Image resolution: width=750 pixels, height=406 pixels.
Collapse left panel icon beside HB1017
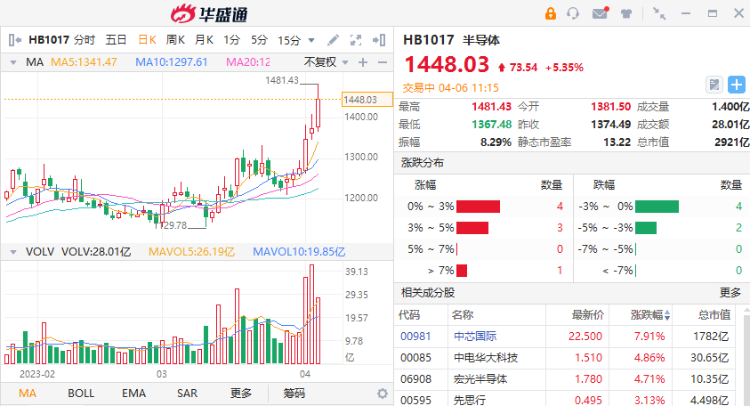15,40
